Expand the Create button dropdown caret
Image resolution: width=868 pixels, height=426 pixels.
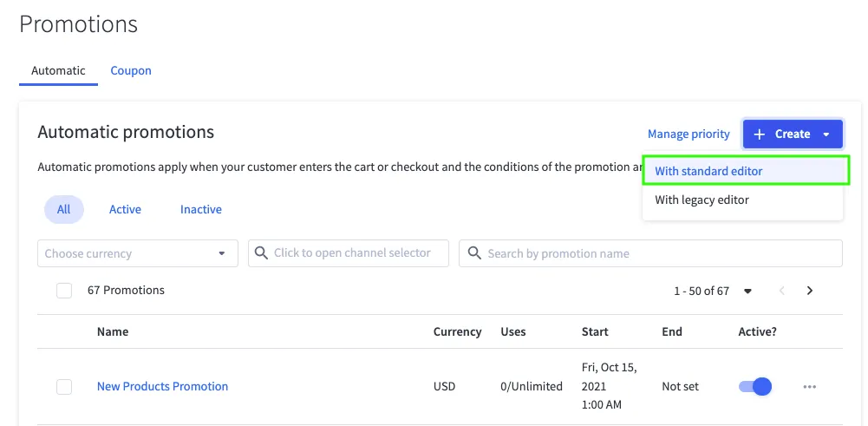[x=826, y=134]
